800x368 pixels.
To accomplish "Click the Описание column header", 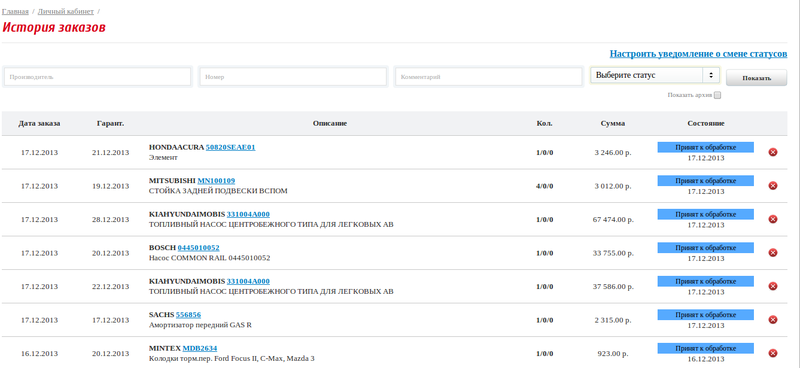I will pyautogui.click(x=330, y=124).
